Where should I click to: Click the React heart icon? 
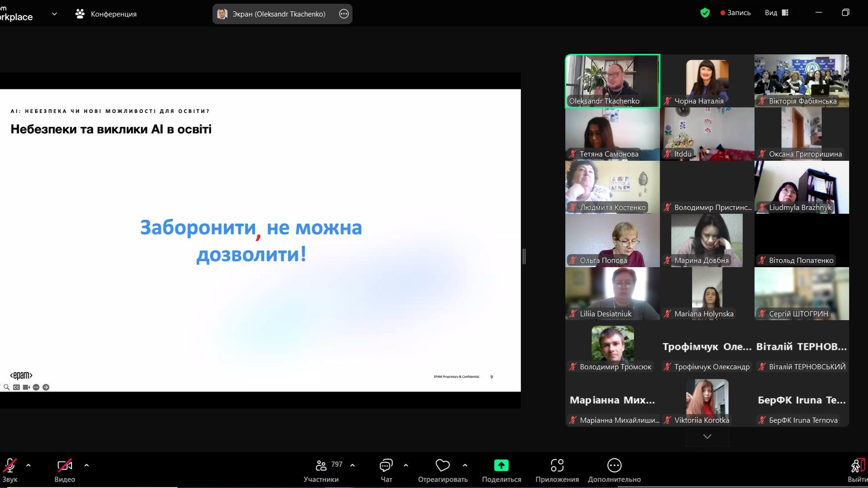tap(442, 466)
